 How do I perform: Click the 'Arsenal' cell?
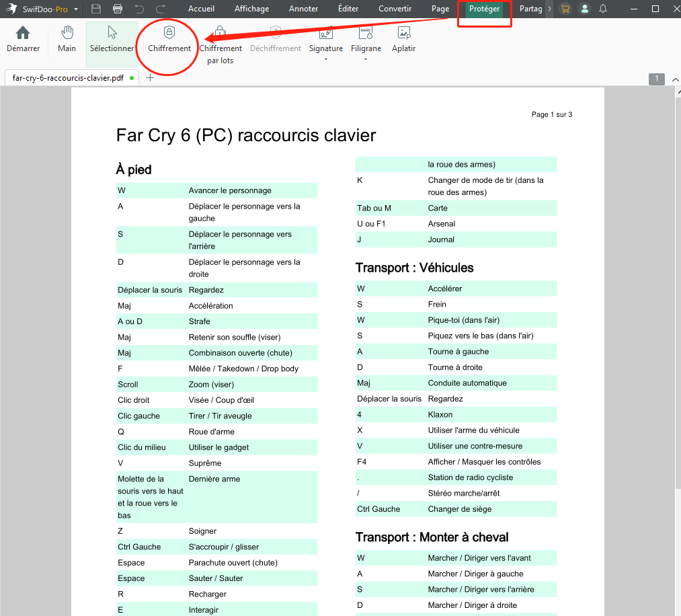[x=441, y=224]
